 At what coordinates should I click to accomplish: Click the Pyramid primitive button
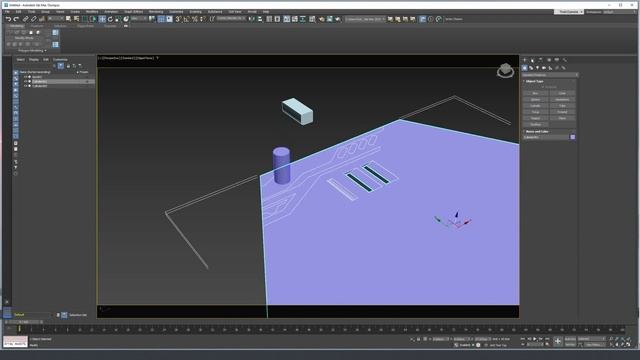[562, 111]
